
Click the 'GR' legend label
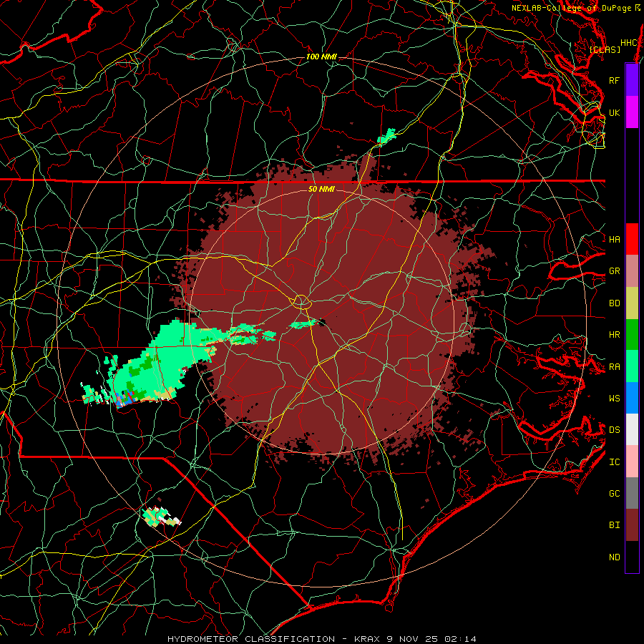[x=614, y=271]
